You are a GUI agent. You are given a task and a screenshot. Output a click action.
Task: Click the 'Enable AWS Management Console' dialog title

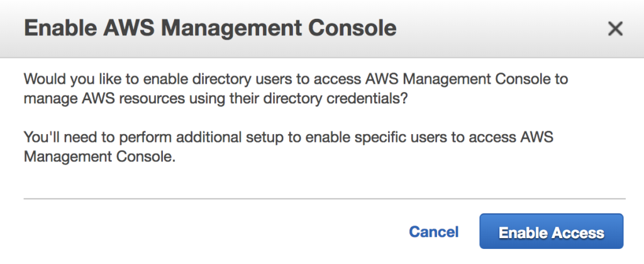click(x=210, y=28)
